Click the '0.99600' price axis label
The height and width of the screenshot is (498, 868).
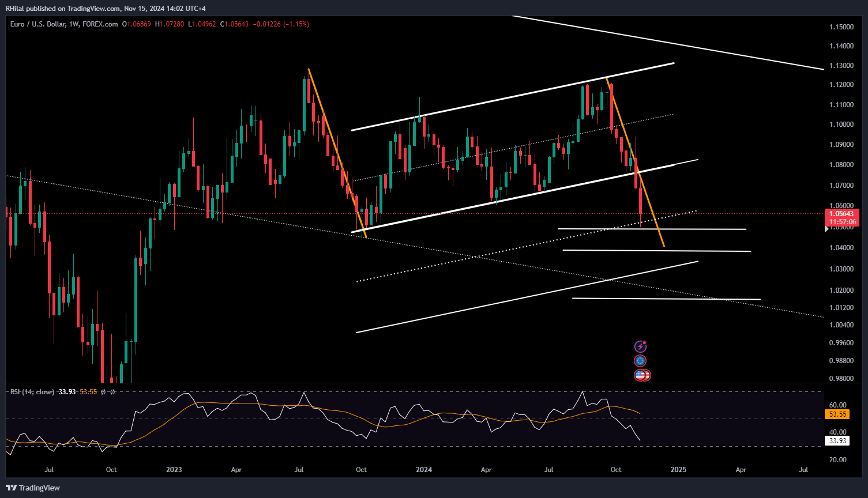click(841, 343)
